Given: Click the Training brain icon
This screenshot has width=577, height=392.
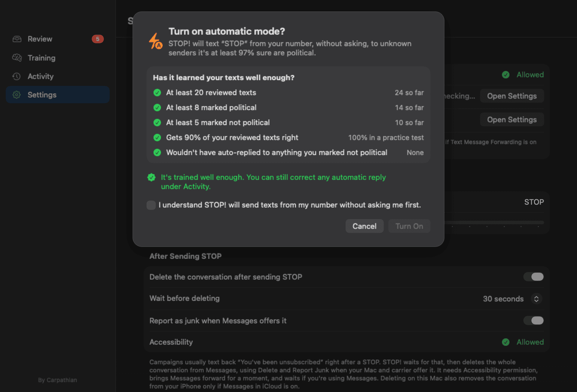Looking at the screenshot, I should 17,58.
